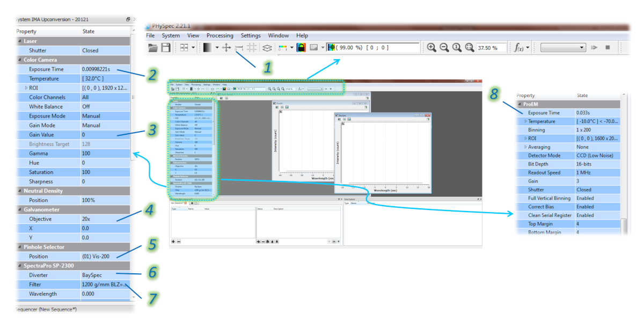This screenshot has width=644, height=327.
Task: Open the layout grid dropdown arrow
Action: [x=193, y=48]
